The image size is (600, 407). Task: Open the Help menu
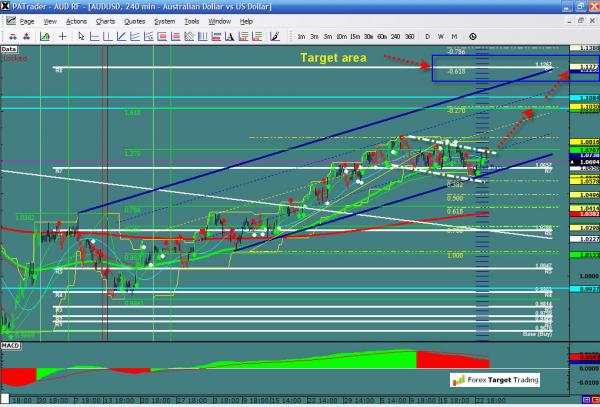(x=246, y=20)
